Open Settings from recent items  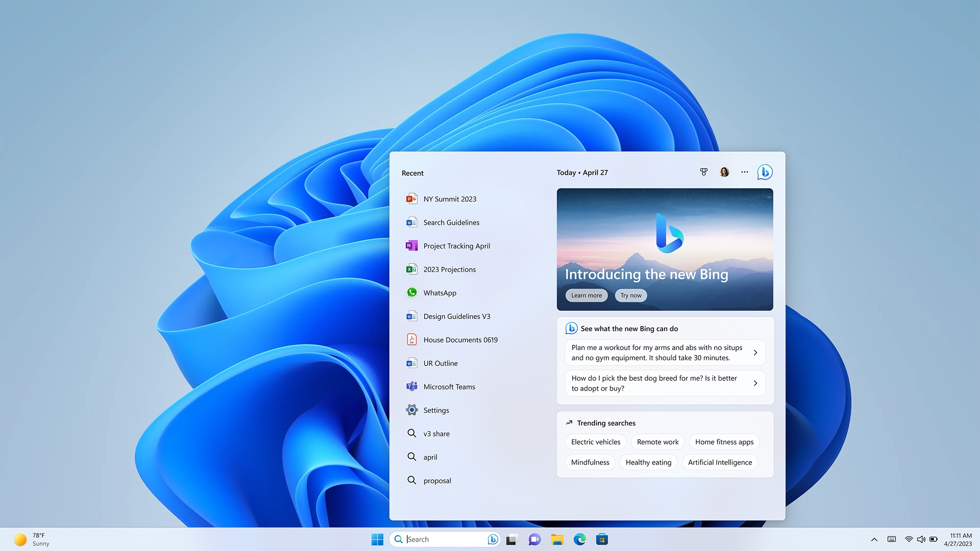coord(435,410)
